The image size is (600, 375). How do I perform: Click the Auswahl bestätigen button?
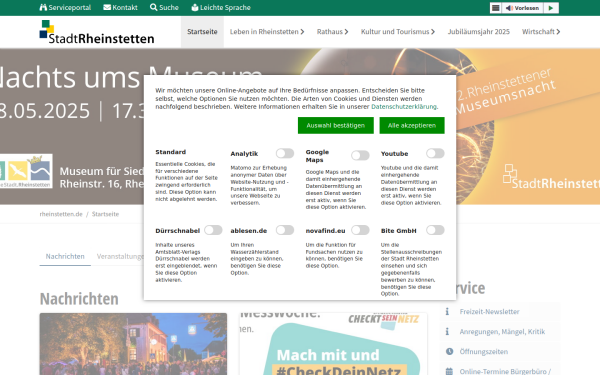(336, 126)
